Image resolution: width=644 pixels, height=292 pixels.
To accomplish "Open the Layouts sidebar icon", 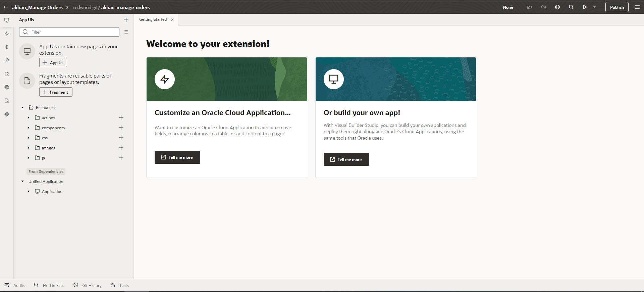I will [7, 74].
